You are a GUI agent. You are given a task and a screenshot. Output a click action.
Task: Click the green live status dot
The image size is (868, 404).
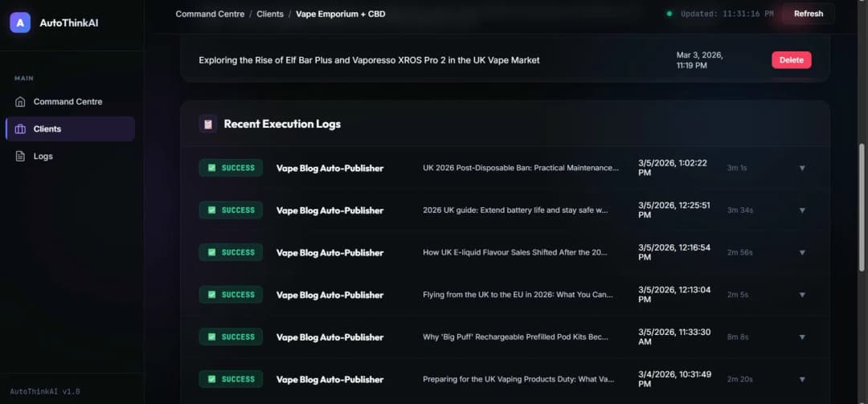click(669, 14)
